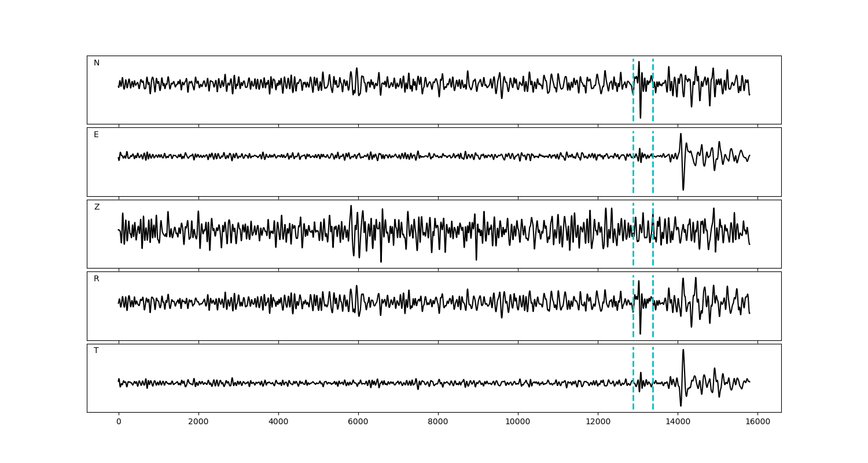Click the 0 tick label on x-axis
The image size is (868, 463).
(119, 422)
